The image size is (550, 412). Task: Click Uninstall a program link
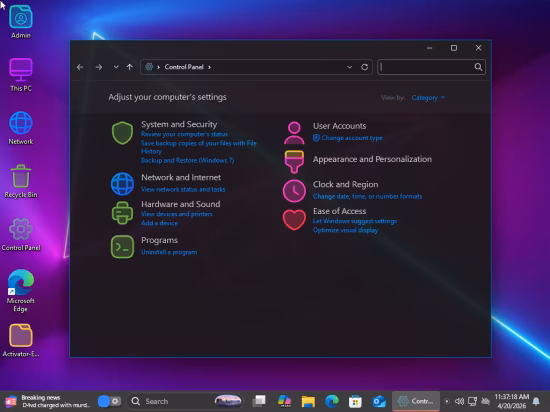click(x=169, y=252)
